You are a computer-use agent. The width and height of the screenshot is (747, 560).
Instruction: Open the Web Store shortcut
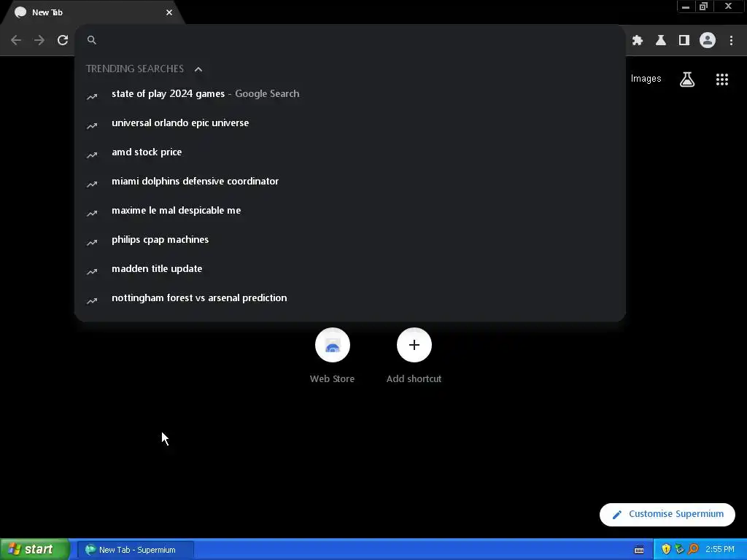click(x=333, y=356)
